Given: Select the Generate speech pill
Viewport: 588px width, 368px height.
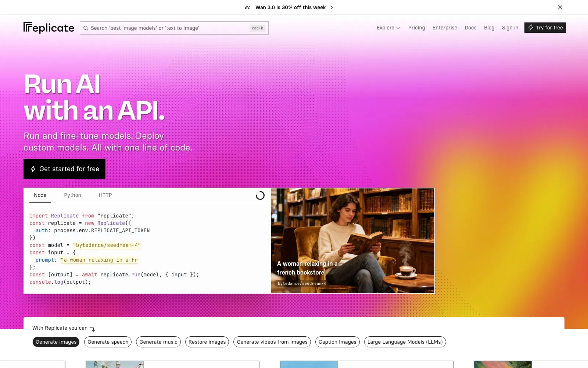Looking at the screenshot, I should click(108, 342).
